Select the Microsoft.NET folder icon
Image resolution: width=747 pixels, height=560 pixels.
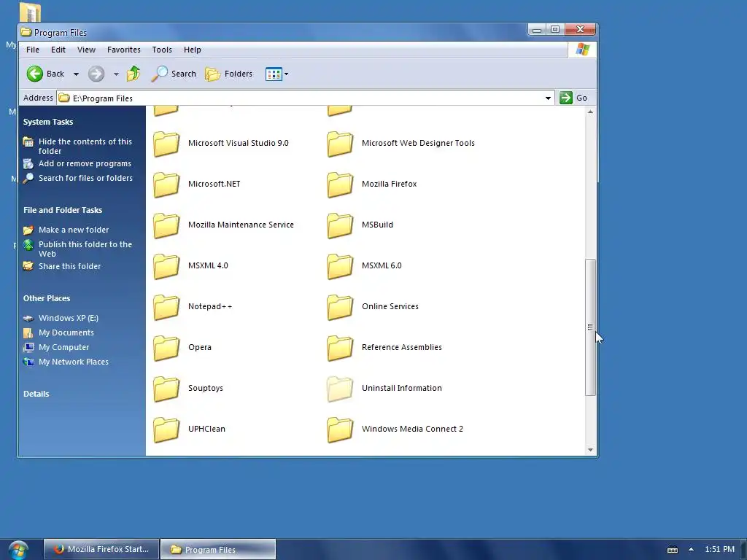coord(166,184)
